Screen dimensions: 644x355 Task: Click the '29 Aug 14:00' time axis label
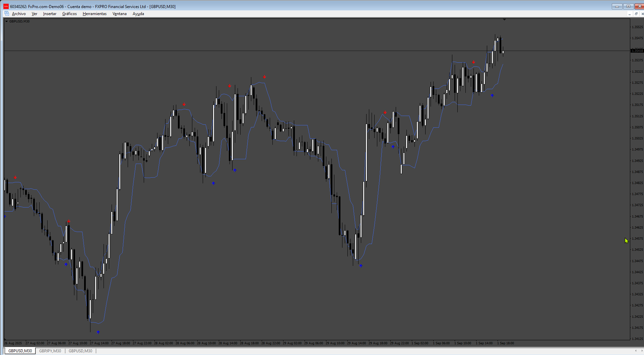pos(357,343)
